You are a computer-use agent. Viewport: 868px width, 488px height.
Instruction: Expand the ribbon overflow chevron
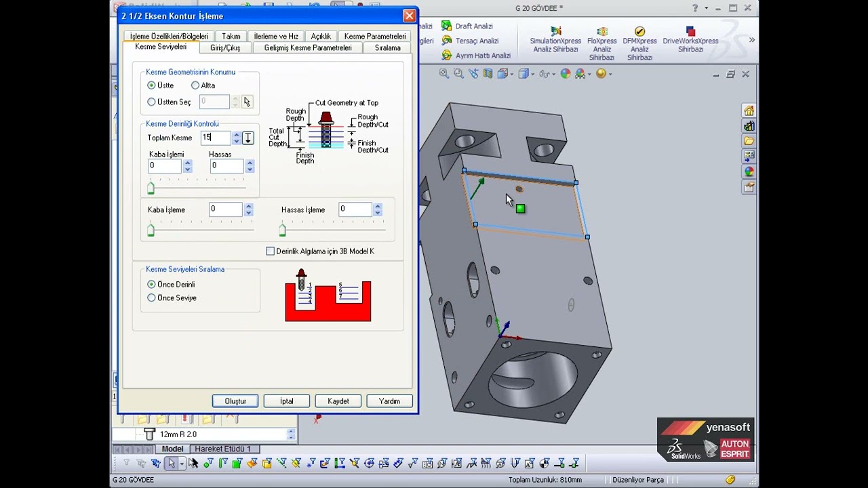point(751,40)
